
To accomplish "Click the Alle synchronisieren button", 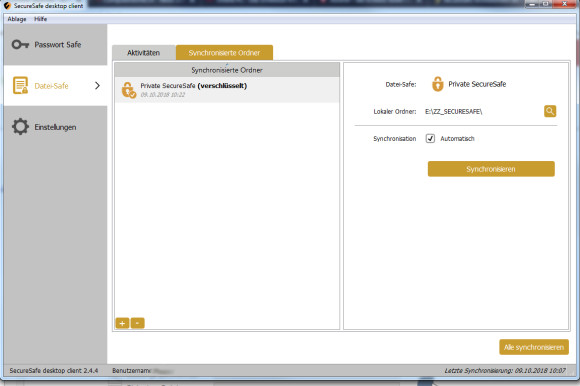I will pyautogui.click(x=534, y=347).
